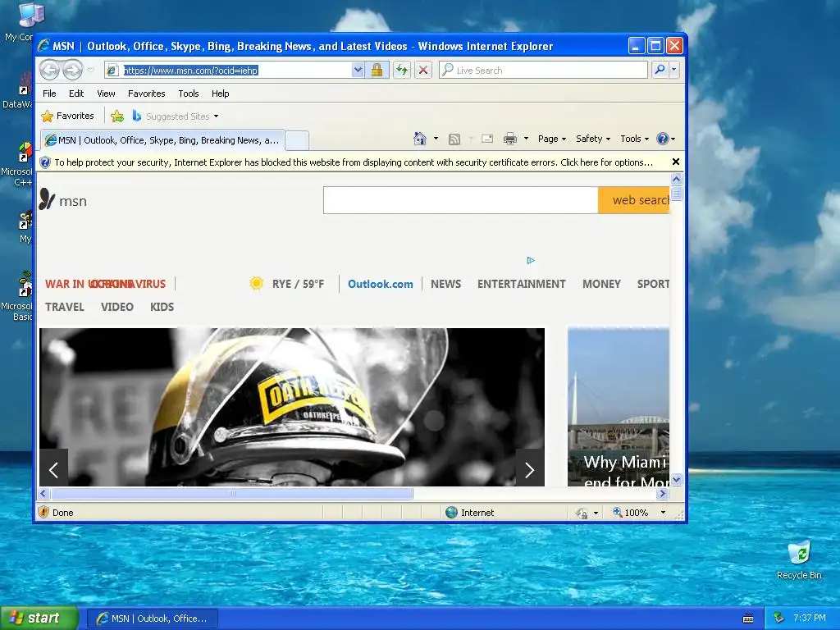Run search with the magnifier button
The image size is (840, 630).
(660, 70)
